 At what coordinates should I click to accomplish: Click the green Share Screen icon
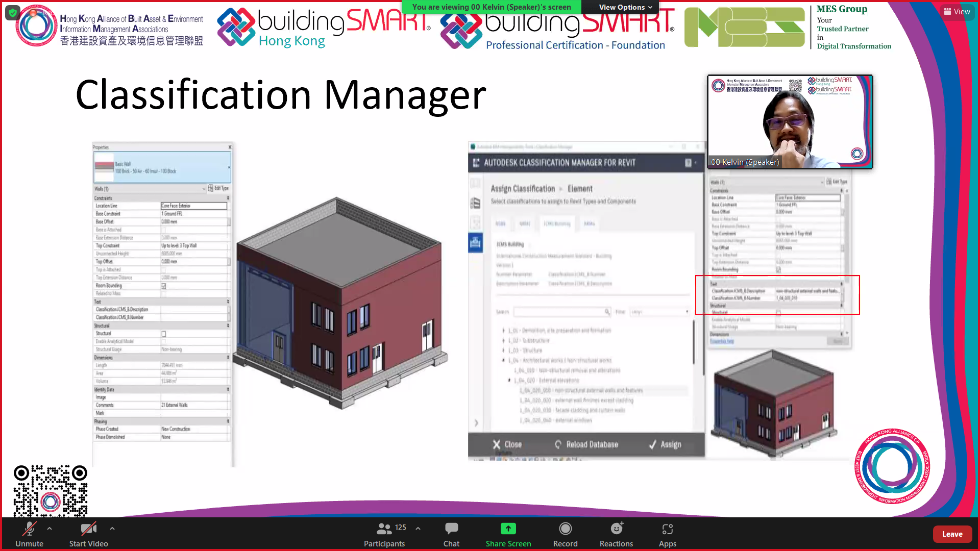click(x=508, y=529)
